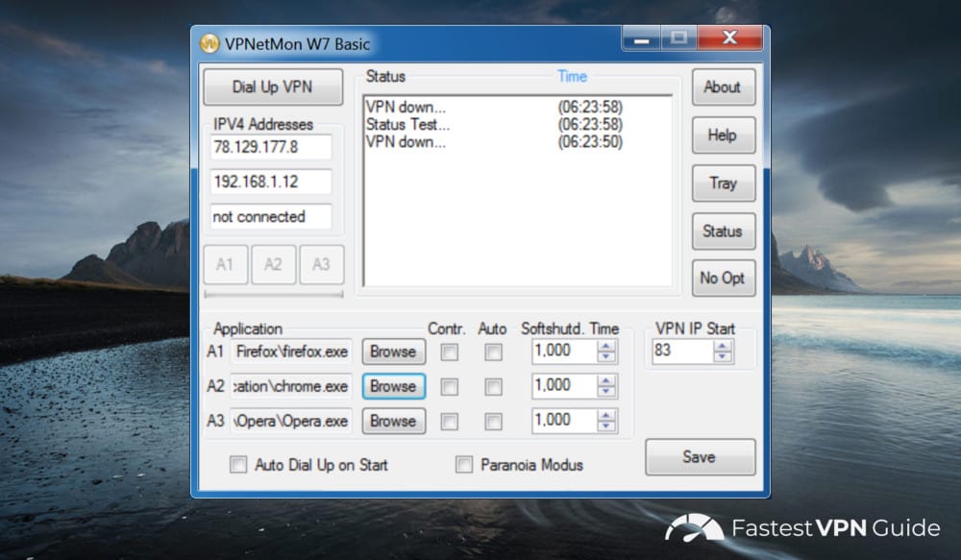
Task: Click the A3 Opera.exe path field
Action: [291, 422]
